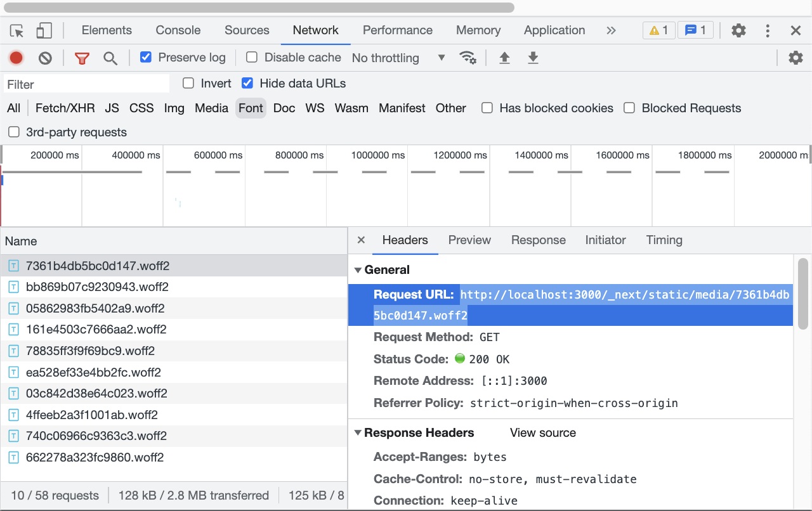812x511 pixels.
Task: Clear the network log
Action: click(45, 58)
